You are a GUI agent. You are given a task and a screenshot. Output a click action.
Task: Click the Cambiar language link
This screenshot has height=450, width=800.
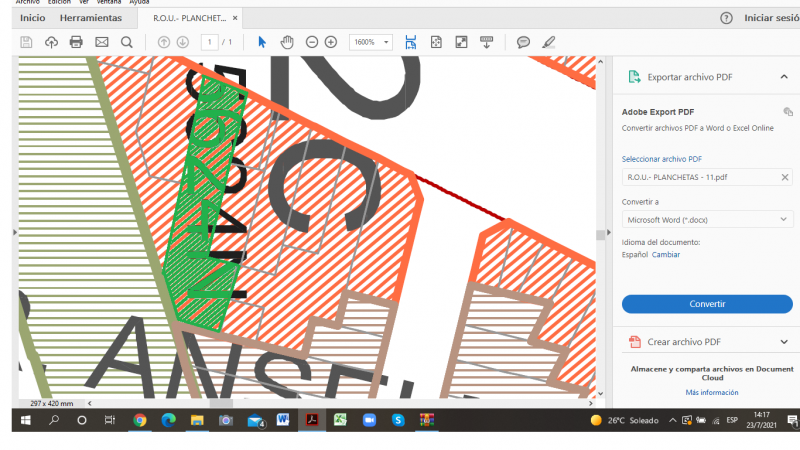666,255
